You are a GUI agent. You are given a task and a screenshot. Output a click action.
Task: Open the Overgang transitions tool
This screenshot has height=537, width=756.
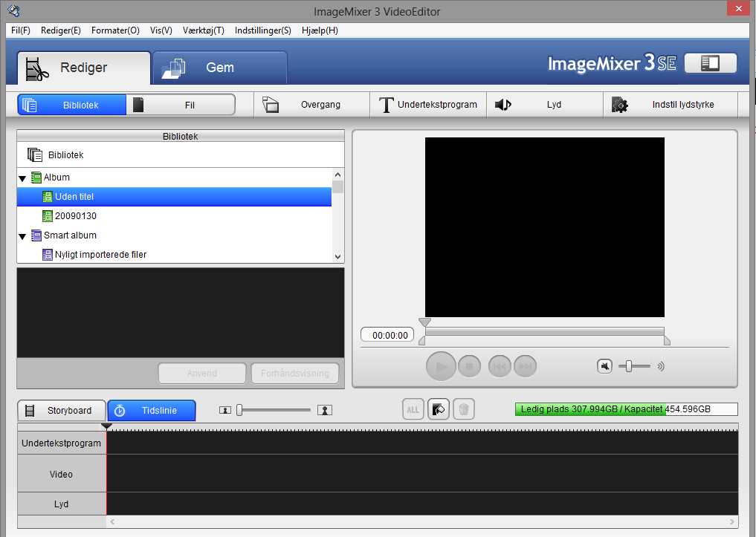point(311,105)
